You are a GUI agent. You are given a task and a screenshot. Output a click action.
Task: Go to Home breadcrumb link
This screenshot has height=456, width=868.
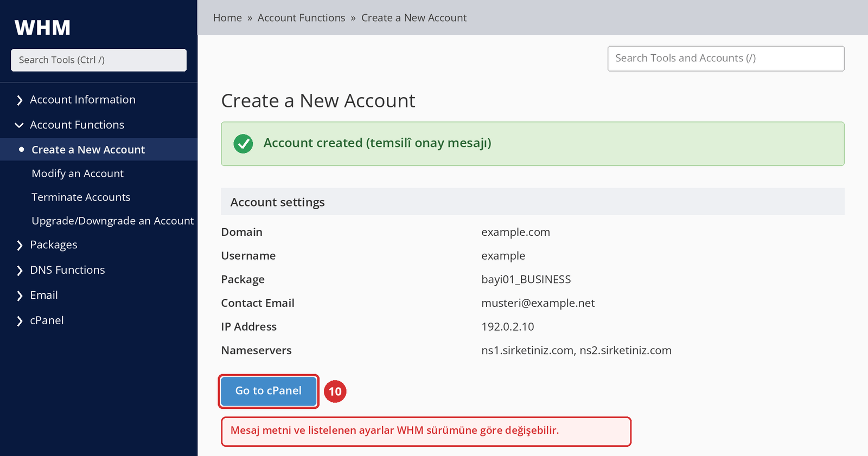pyautogui.click(x=227, y=18)
